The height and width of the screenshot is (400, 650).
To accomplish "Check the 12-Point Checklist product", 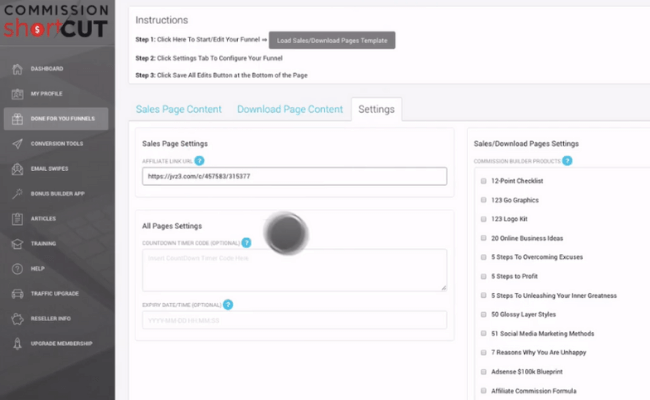I will click(483, 181).
